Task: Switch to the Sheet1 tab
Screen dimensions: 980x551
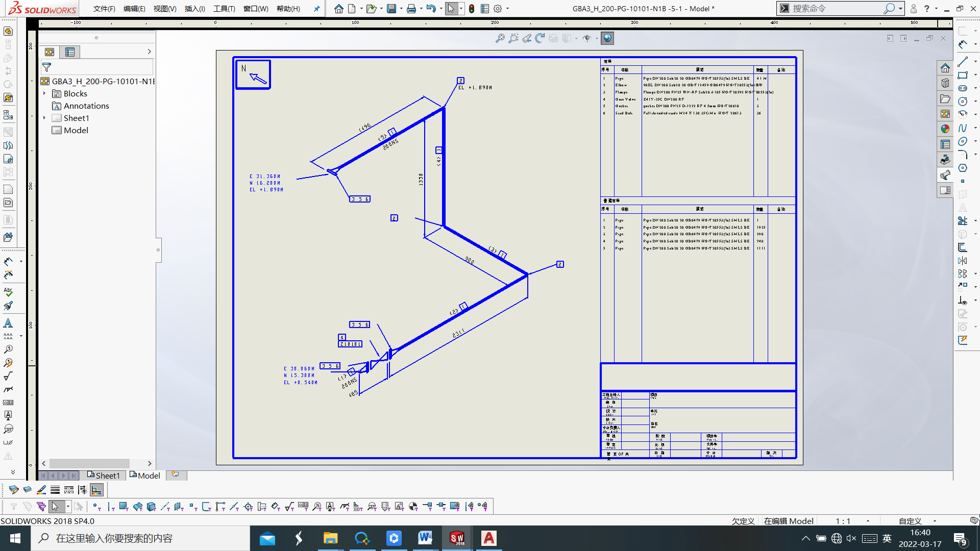Action: [x=104, y=475]
